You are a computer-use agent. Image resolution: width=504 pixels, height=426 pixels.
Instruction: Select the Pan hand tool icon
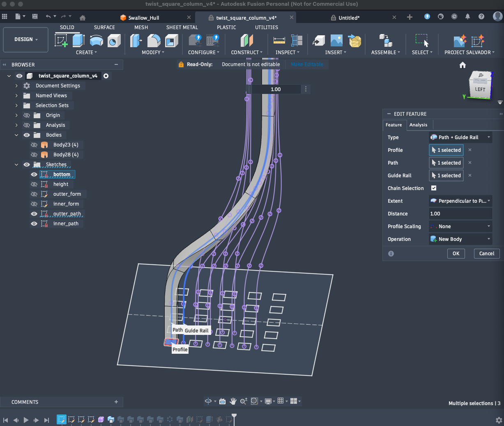[x=233, y=401]
